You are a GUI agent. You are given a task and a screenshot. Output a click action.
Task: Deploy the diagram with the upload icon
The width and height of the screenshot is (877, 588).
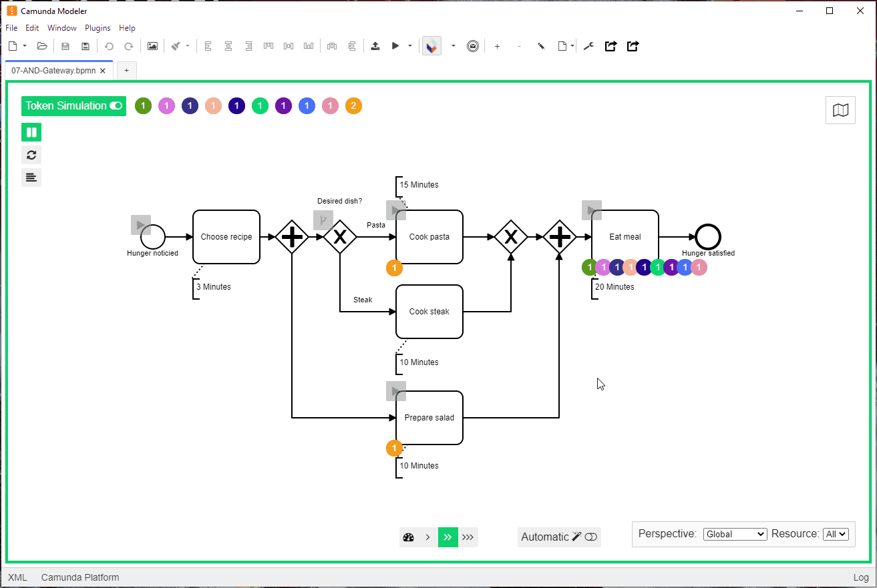[x=375, y=45]
